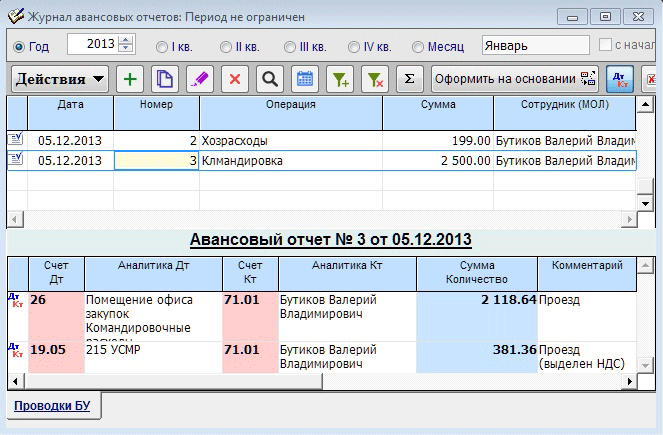Click the Аналитика Кт column header

(347, 274)
